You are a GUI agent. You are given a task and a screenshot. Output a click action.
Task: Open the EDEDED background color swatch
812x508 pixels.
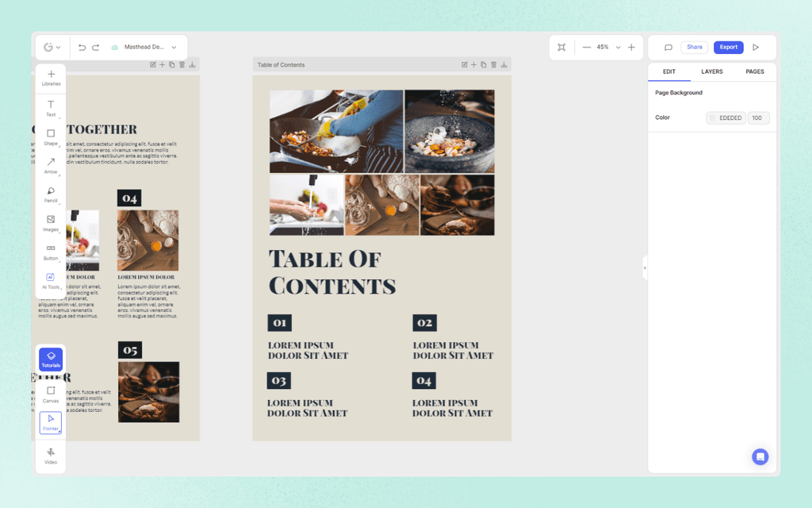click(x=712, y=117)
